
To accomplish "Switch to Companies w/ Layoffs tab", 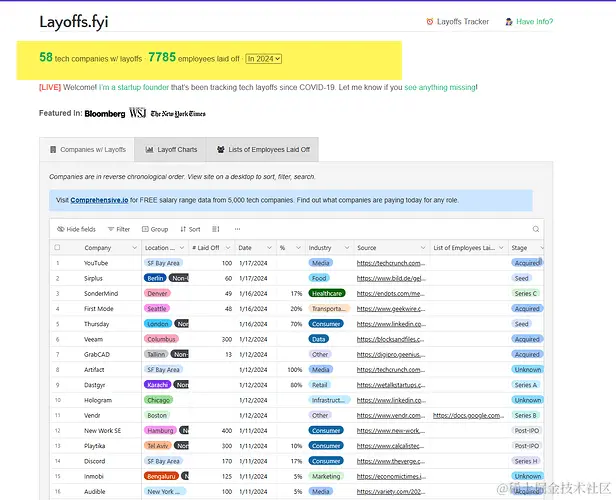I will point(87,150).
